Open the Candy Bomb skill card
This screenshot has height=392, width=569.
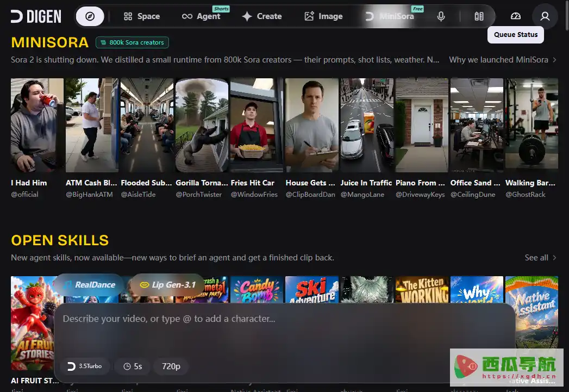pos(257,290)
